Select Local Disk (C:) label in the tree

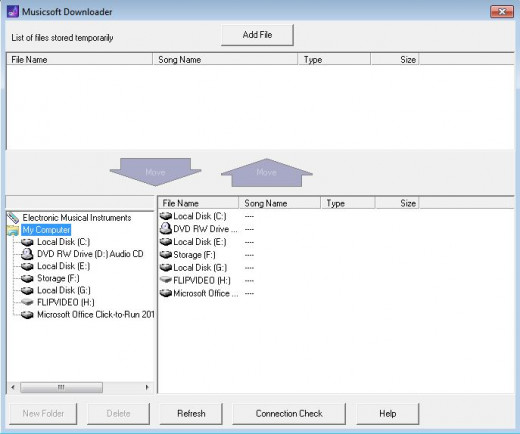pyautogui.click(x=63, y=242)
